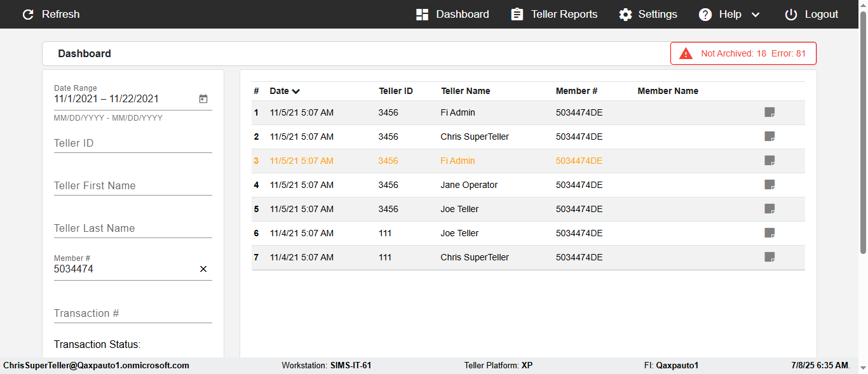Sort by the Date column arrow
Image resolution: width=868 pixels, height=374 pixels.
pos(296,91)
